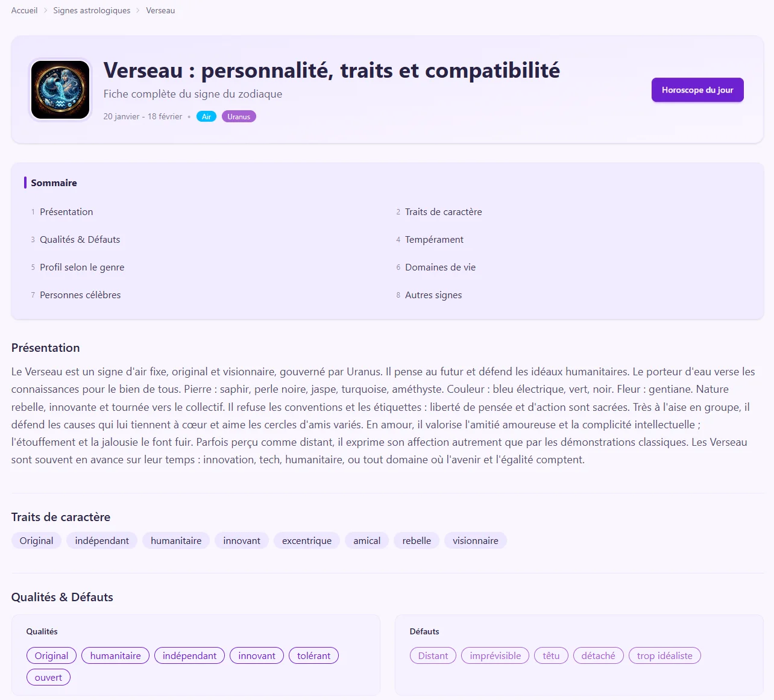Click the tolérant quality tag

pyautogui.click(x=313, y=656)
